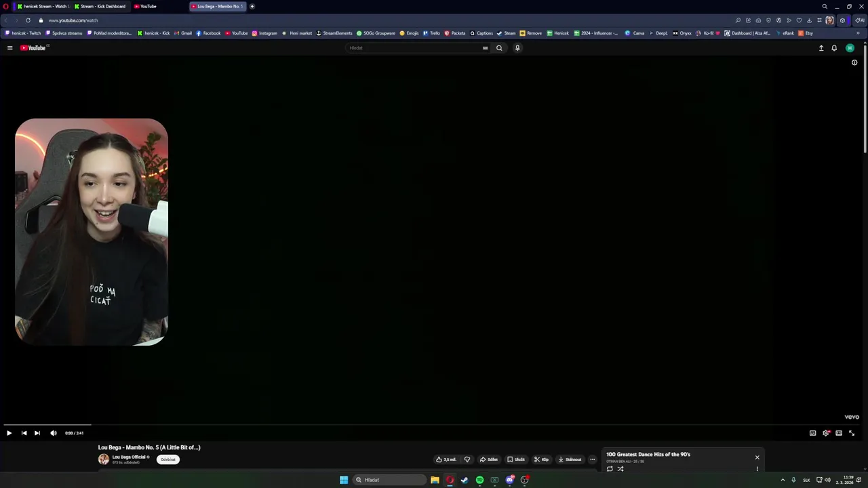Open playlist panel three-dot options

point(757,469)
